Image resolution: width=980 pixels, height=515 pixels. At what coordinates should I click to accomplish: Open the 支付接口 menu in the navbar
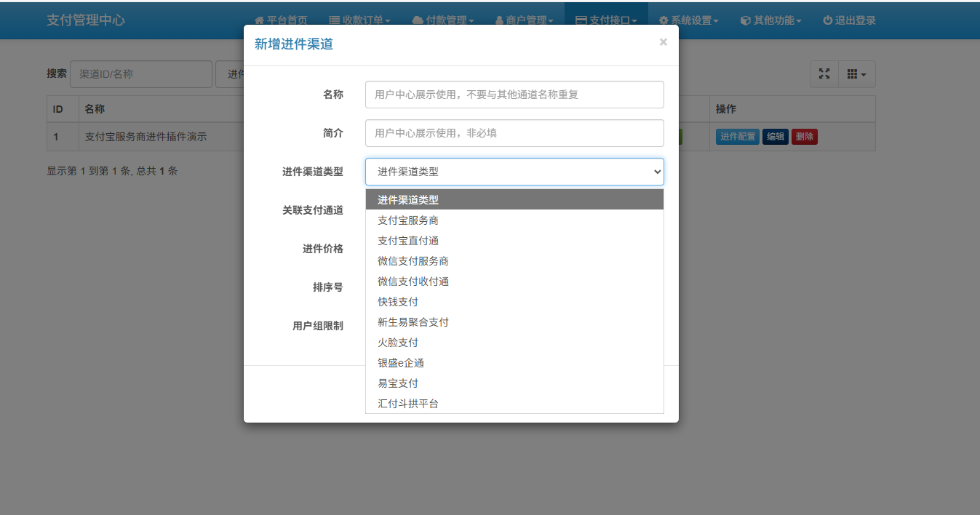(x=606, y=20)
